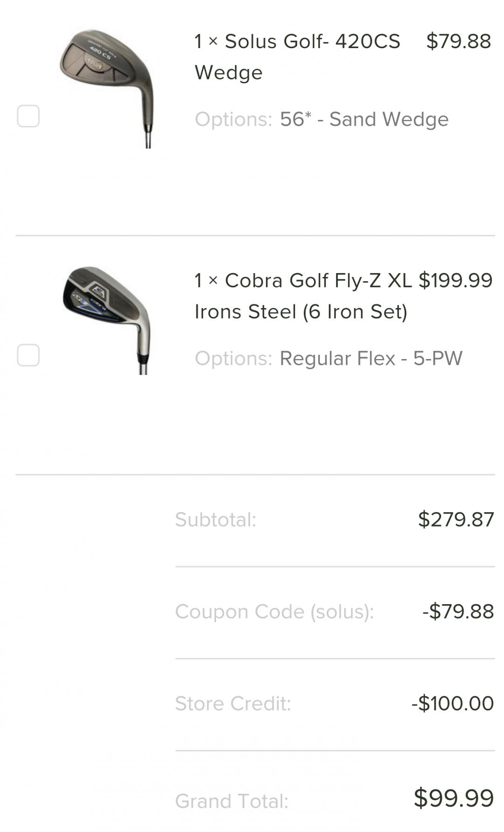Click the Solus wedge item price $79.88

pyautogui.click(x=458, y=41)
